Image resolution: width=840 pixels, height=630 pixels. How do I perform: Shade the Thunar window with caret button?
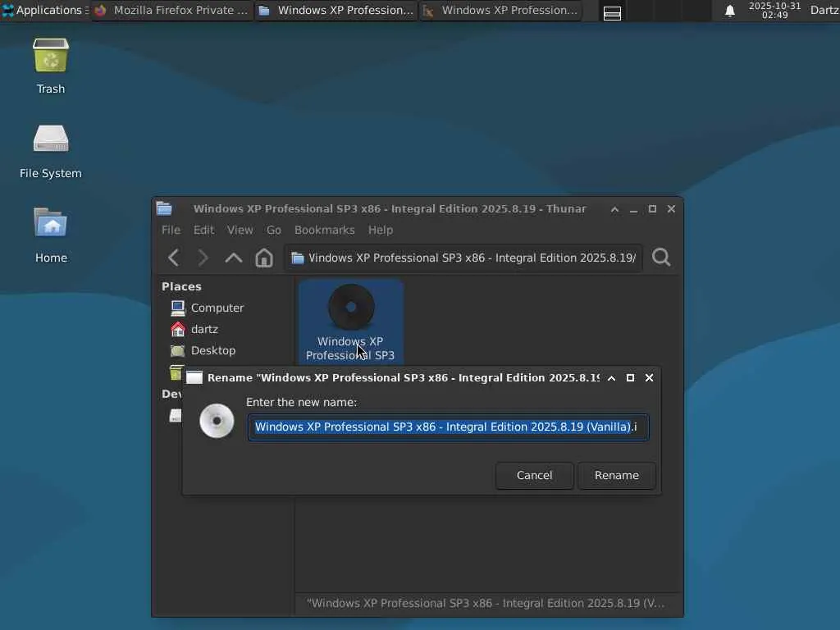point(615,209)
